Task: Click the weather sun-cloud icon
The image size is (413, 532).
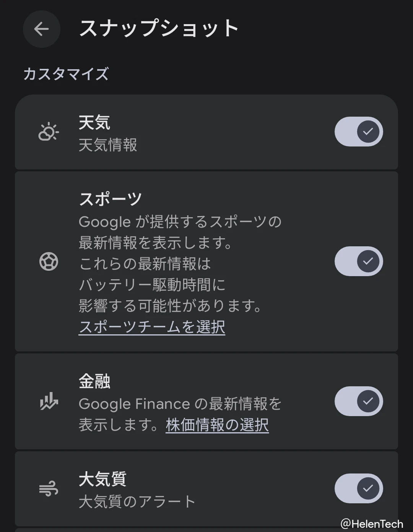Action: 49,132
